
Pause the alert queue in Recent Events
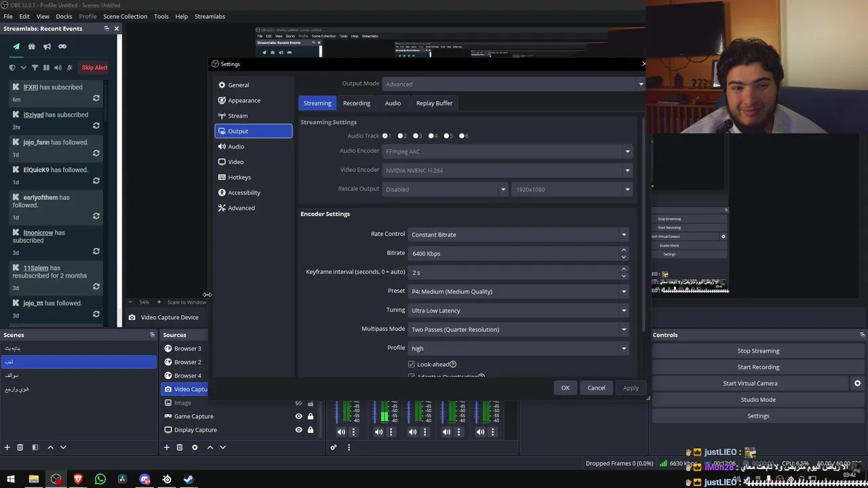[x=46, y=68]
